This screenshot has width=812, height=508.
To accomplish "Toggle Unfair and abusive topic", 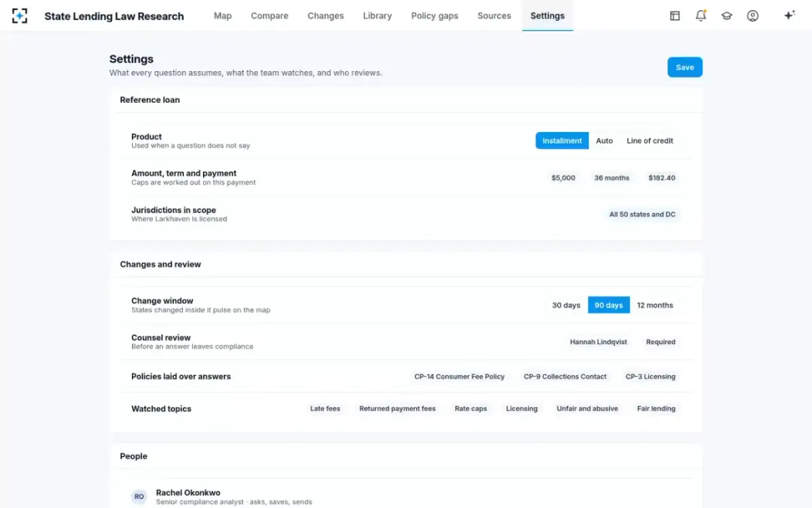I will 587,408.
